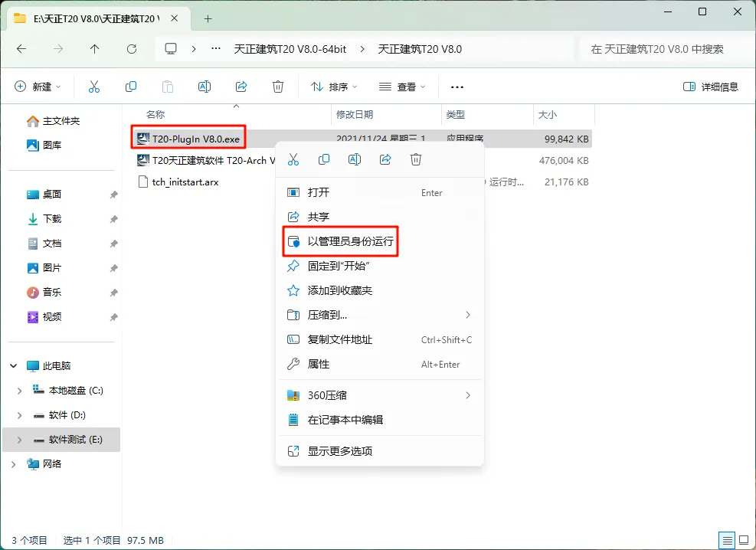Screen dimensions: 756x550
Task: Expand the 网络 tree node
Action: [x=14, y=464]
